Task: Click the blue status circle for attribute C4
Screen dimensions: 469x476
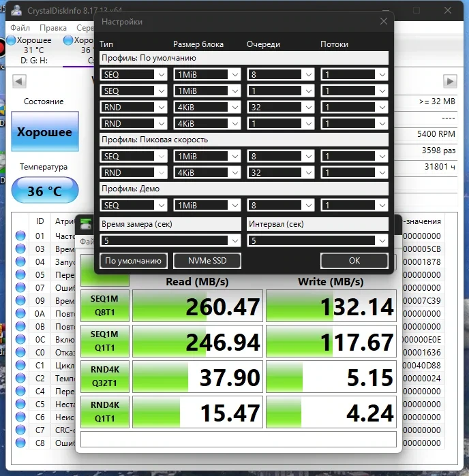Action: coord(20,391)
